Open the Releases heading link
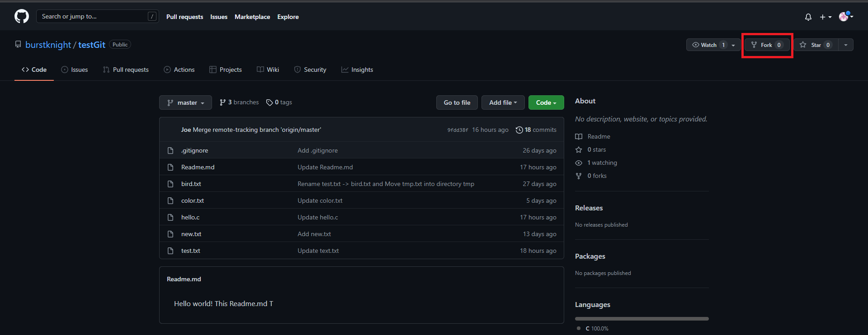This screenshot has height=335, width=868. tap(589, 208)
